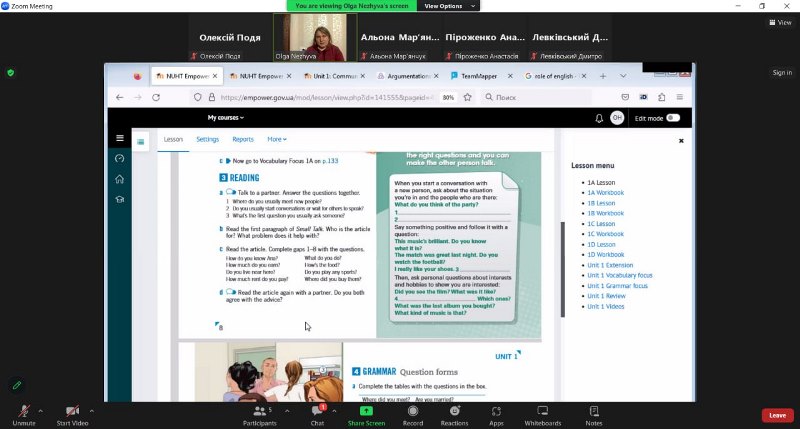Open Dashboard gauge icon in sidebar
Screen dimensions: 800x429
pos(120,158)
